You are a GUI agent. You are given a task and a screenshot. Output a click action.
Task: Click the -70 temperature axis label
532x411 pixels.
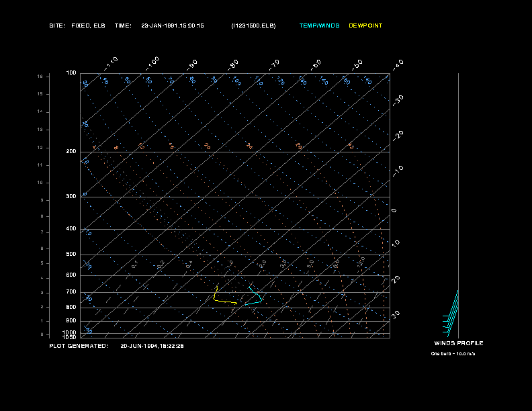pos(275,65)
